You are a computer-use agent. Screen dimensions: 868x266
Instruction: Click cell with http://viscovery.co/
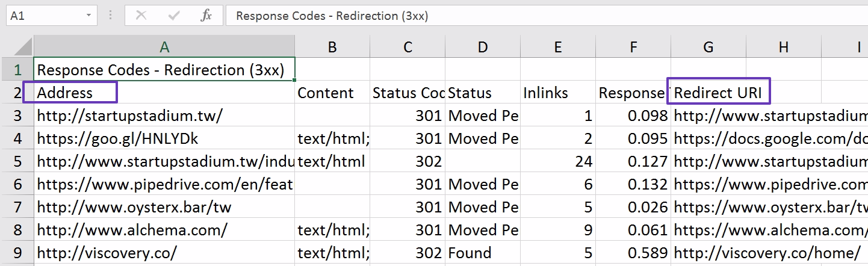[x=164, y=252]
